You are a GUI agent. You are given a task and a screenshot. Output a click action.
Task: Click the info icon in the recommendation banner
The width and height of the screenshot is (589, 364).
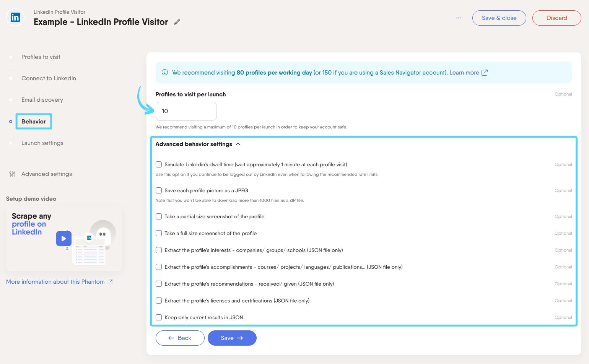pyautogui.click(x=164, y=72)
